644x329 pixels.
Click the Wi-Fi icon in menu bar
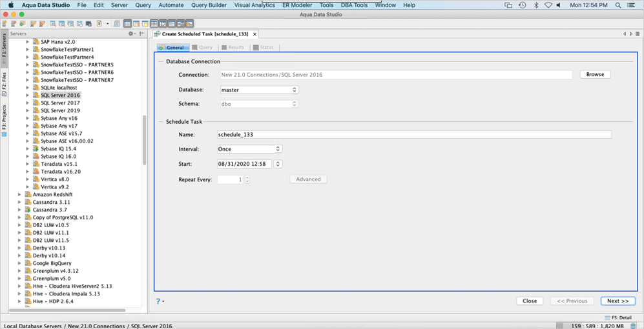click(548, 5)
